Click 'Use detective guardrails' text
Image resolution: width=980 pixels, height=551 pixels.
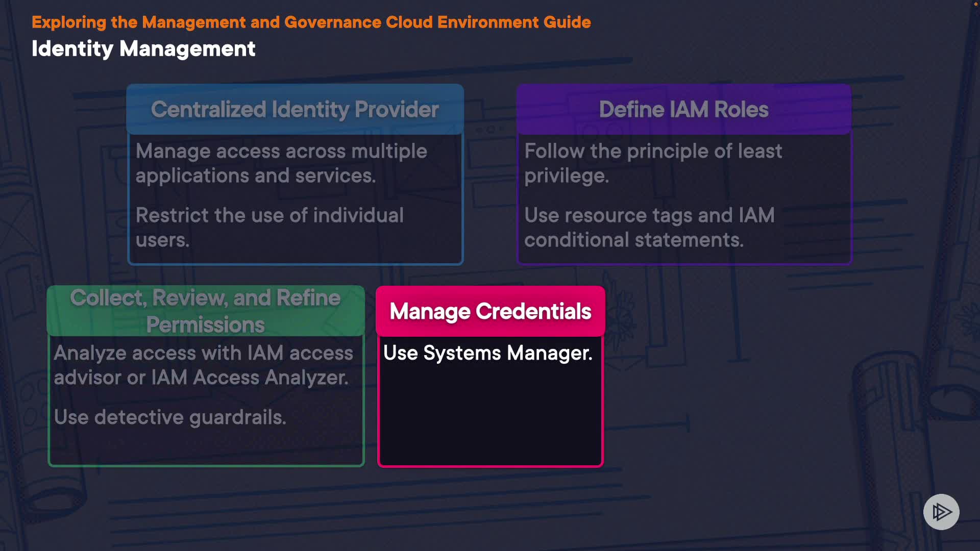[170, 417]
